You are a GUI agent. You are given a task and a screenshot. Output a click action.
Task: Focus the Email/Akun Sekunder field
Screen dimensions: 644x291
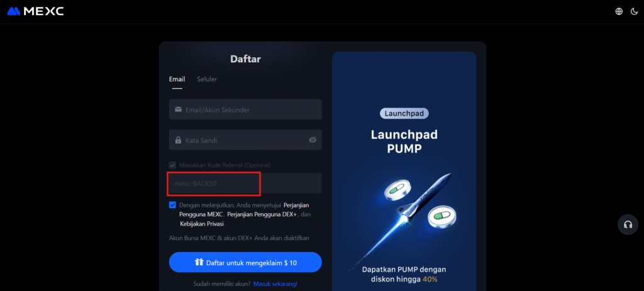click(245, 109)
